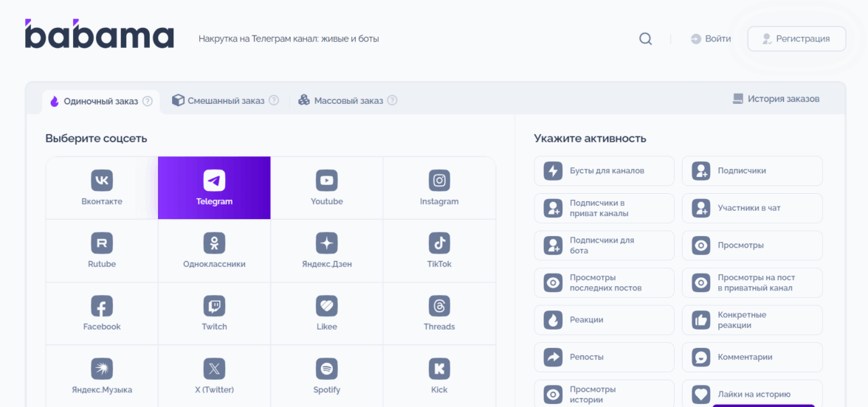Screen dimensions: 868x407
Task: Choose Просмотры activity
Action: (x=751, y=246)
